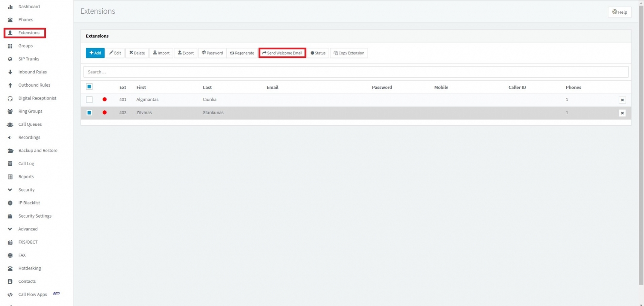
Task: Click the red status dot for Zilvinas
Action: point(104,113)
